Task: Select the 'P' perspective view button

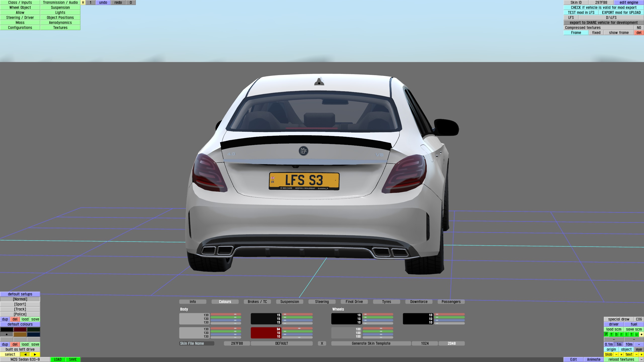Action: 606,334
